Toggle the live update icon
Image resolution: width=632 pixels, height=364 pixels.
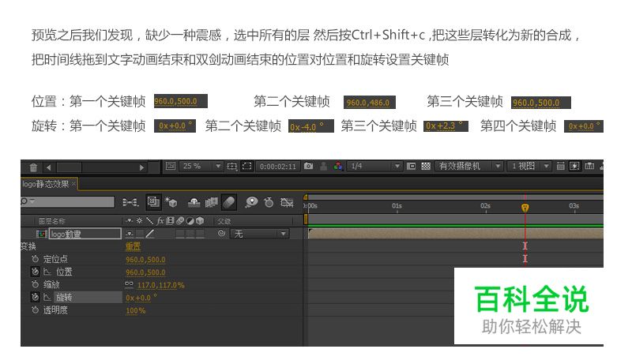click(x=153, y=201)
